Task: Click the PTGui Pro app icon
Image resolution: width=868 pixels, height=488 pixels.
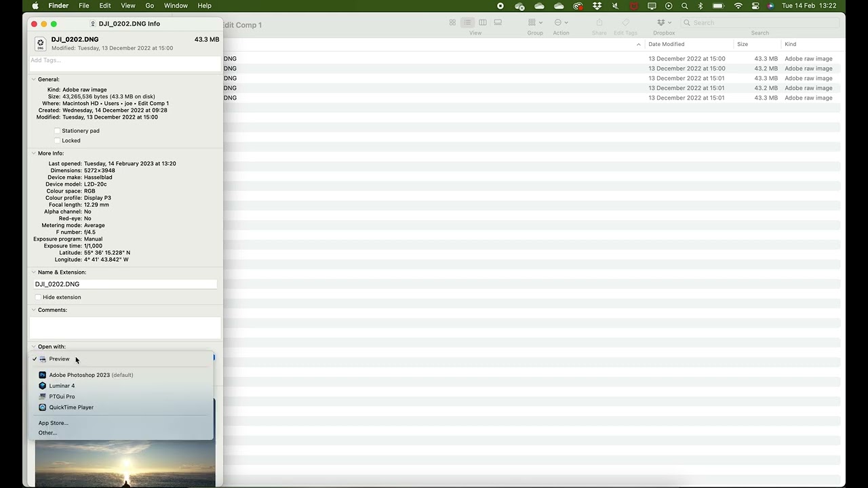Action: (x=42, y=396)
